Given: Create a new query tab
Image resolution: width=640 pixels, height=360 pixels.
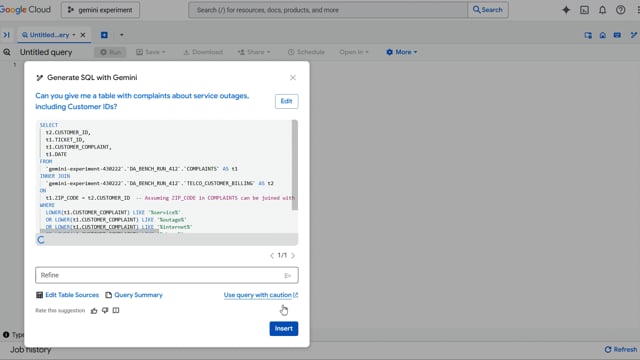Looking at the screenshot, I should coord(104,35).
